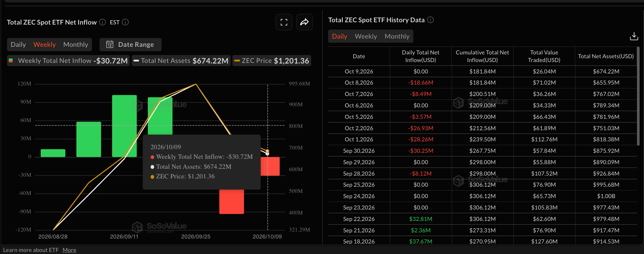This screenshot has height=254, width=644.
Task: Toggle Weekly Total Net Inflow legend
Action: 68,61
